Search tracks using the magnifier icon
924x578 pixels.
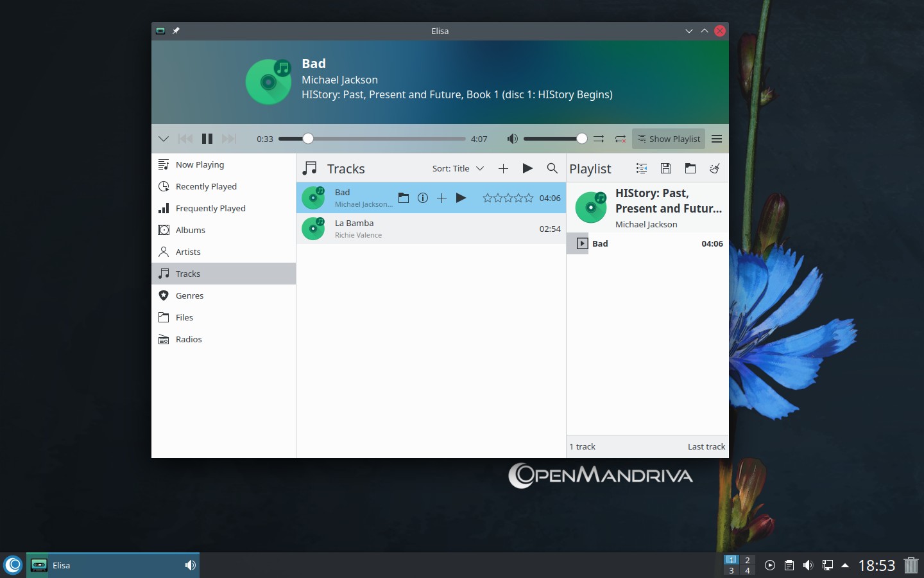tap(552, 168)
